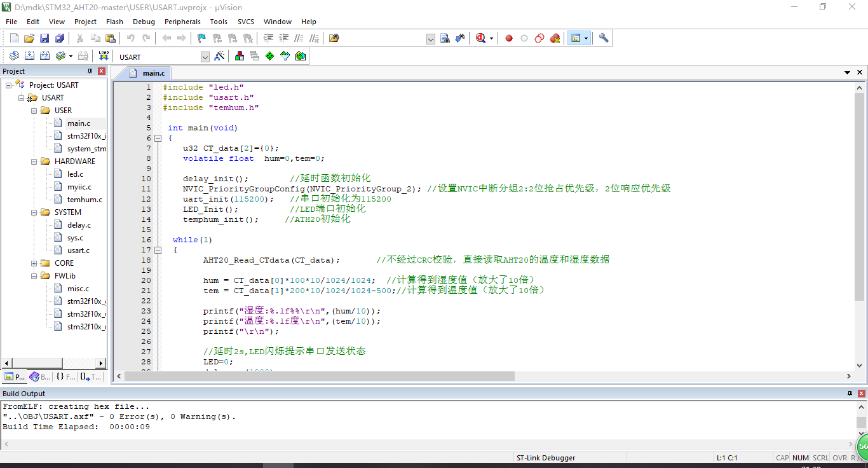The height and width of the screenshot is (468, 868).
Task: Toggle the window layout button in toolbar
Action: click(x=576, y=38)
